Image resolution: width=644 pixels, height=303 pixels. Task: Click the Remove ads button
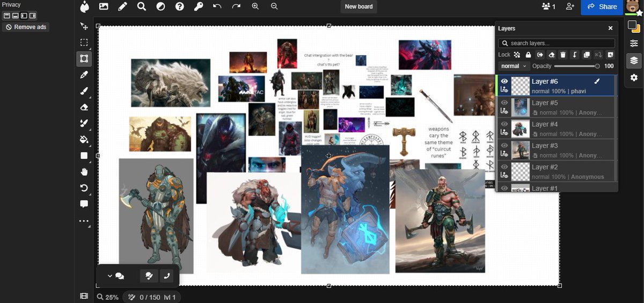click(26, 27)
